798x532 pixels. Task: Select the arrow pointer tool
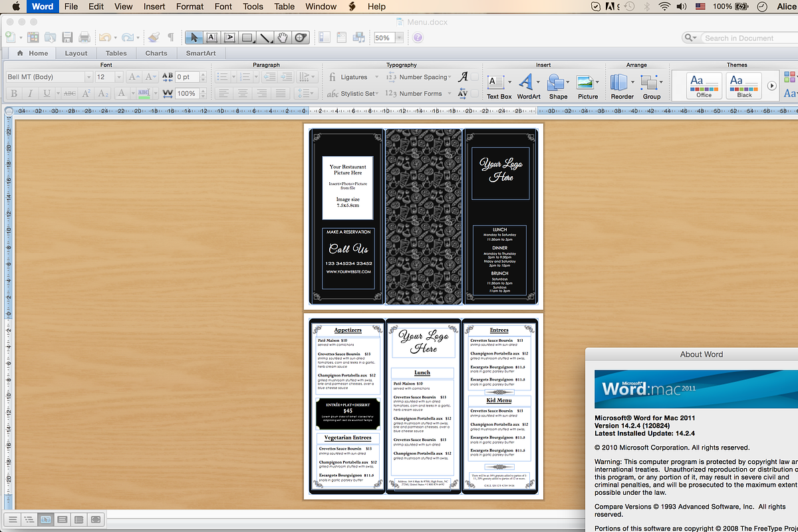pos(194,38)
